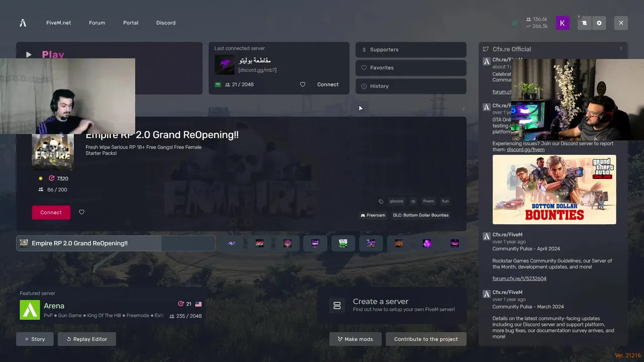Open the Discord menu link
This screenshot has height=362, width=644.
point(166,23)
